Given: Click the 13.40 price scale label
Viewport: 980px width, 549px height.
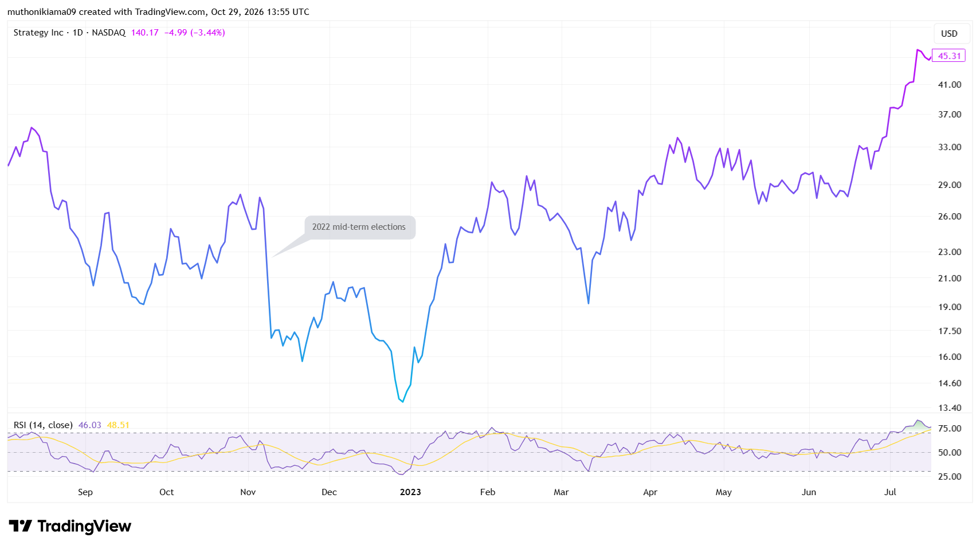Looking at the screenshot, I should 950,408.
